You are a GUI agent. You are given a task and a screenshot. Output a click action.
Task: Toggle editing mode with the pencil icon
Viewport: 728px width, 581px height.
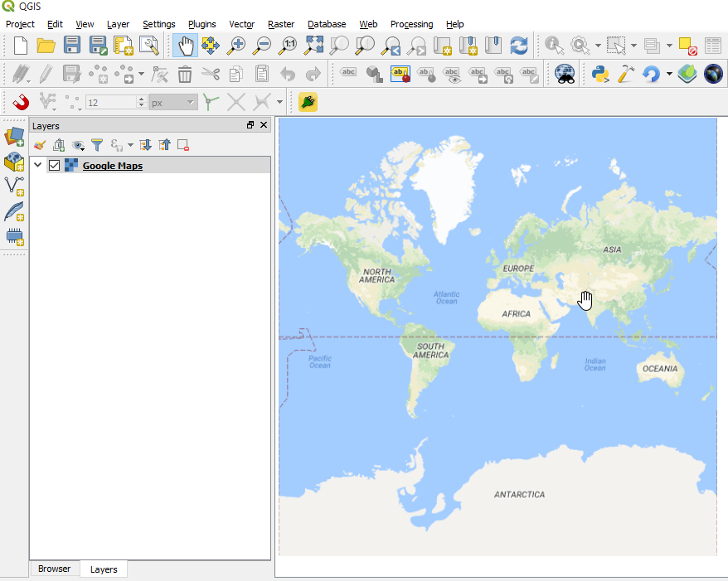(47, 74)
